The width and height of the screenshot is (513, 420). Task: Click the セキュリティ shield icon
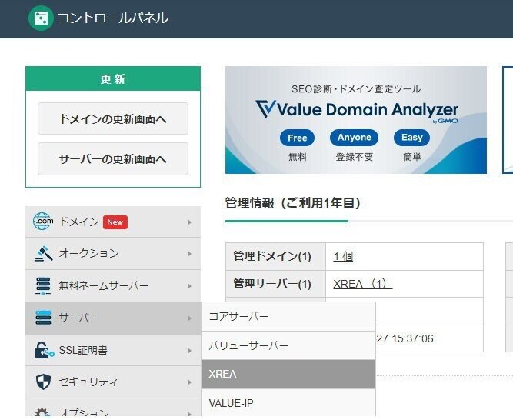click(43, 382)
